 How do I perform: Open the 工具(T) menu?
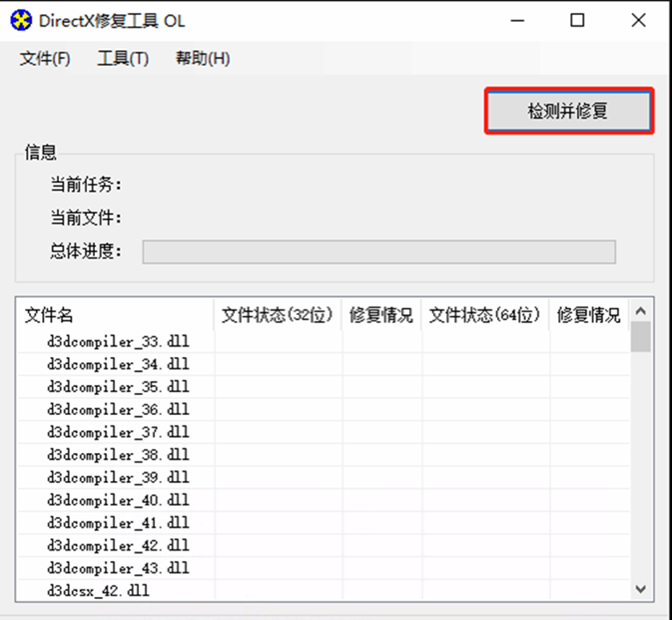(122, 58)
